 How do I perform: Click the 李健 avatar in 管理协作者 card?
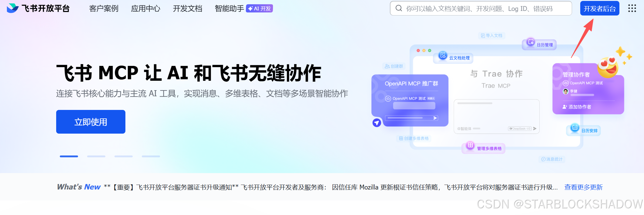(566, 91)
